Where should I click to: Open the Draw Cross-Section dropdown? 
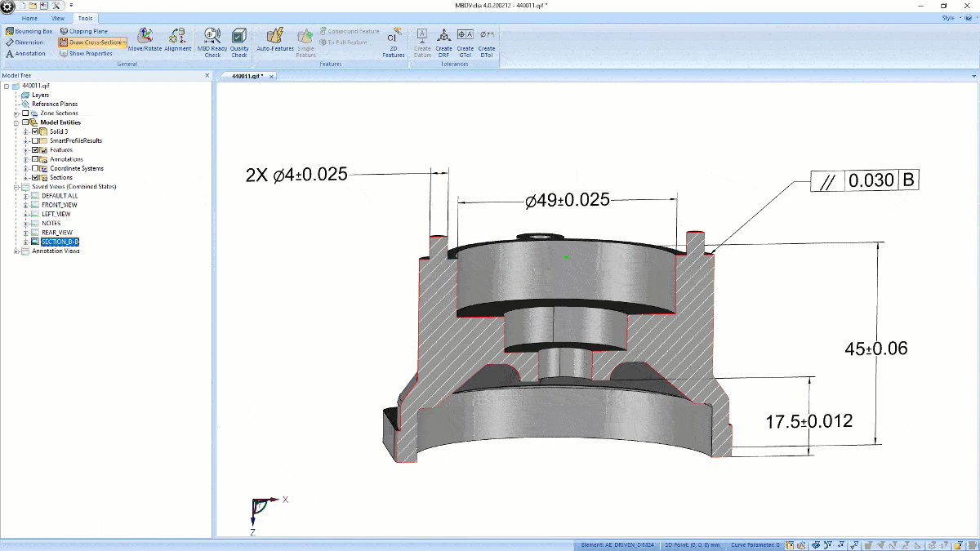[x=124, y=42]
